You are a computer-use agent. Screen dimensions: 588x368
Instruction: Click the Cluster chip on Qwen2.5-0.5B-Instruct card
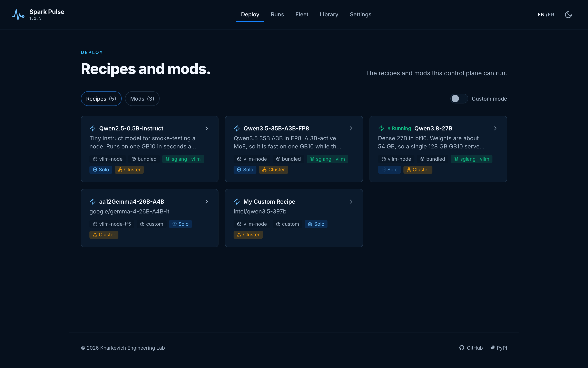click(129, 170)
